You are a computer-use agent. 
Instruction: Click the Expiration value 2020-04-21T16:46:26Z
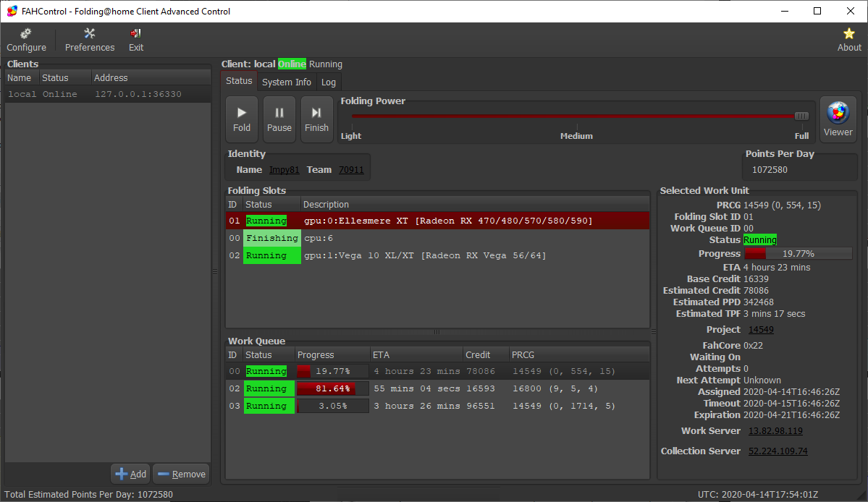point(791,415)
